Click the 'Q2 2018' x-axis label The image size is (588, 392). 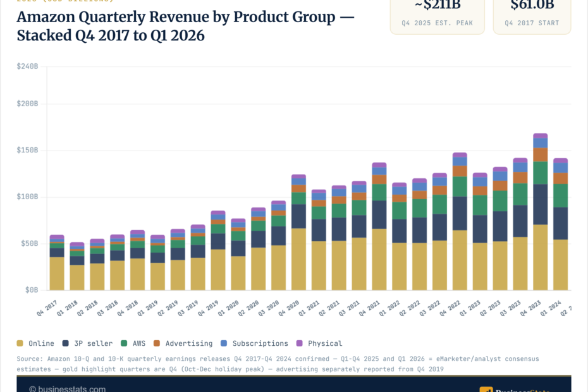tap(87, 308)
